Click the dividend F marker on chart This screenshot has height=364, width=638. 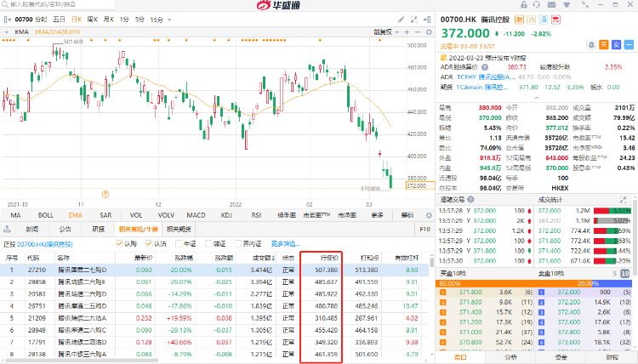[105, 195]
